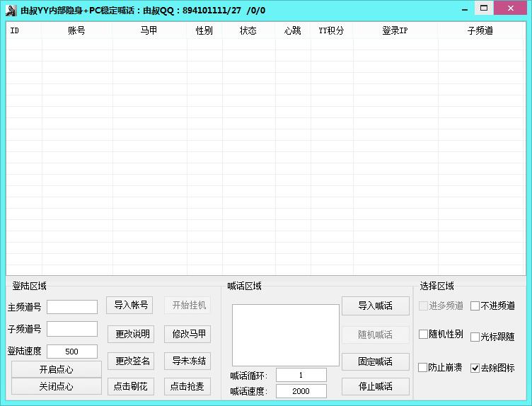This screenshot has width=532, height=406.
Task: Sort by the ID column header
Action: click(24, 31)
